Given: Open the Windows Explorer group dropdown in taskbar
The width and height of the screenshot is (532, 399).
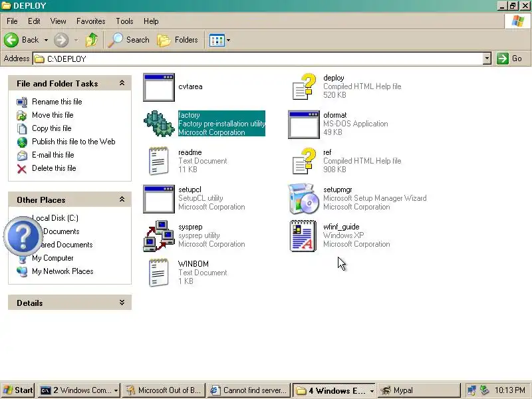Looking at the screenshot, I should tap(372, 391).
